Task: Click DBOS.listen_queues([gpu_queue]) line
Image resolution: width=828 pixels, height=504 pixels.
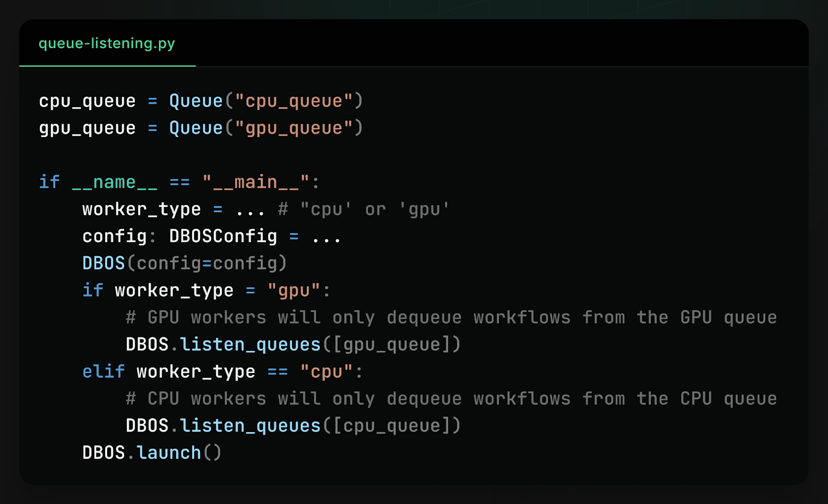Action: [x=293, y=345]
